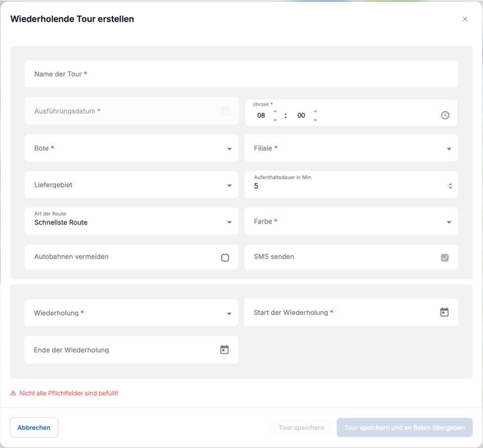Close the dialog with the X icon
Screen dimensions: 483x448
coord(465,19)
